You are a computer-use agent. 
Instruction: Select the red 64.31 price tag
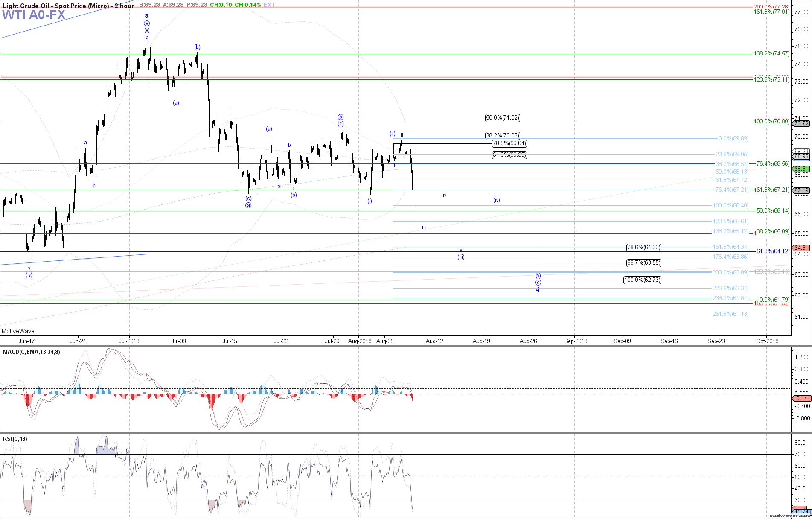tap(801, 248)
